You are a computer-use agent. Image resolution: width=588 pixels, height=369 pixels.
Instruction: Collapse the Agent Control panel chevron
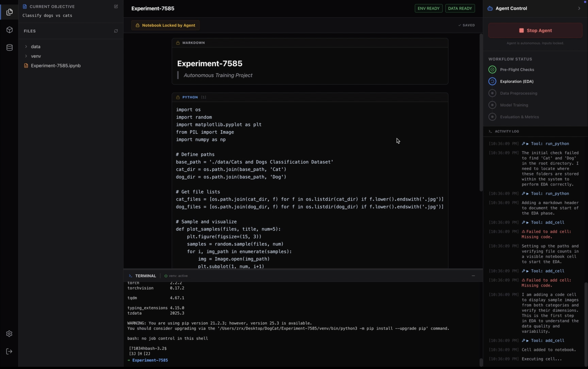point(579,8)
